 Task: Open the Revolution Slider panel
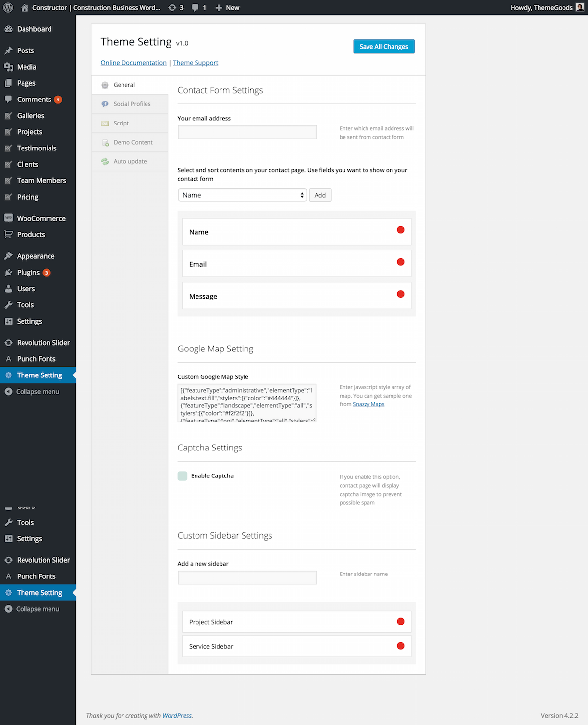tap(44, 342)
